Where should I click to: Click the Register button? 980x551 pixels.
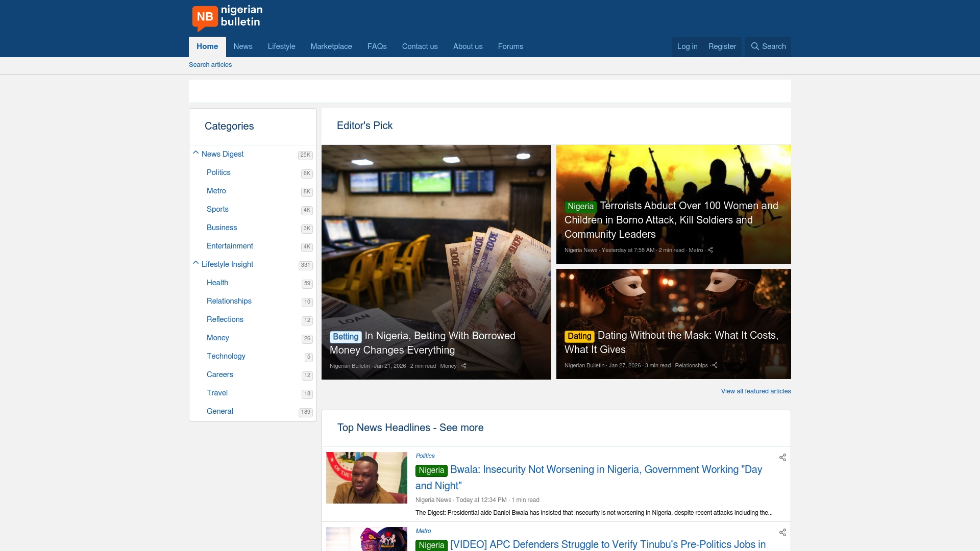(x=722, y=46)
